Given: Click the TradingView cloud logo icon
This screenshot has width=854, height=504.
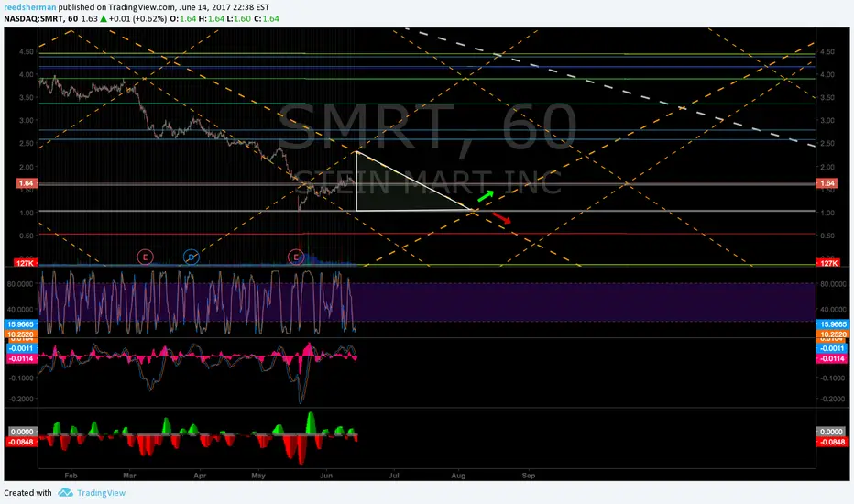Looking at the screenshot, I should coord(65,493).
